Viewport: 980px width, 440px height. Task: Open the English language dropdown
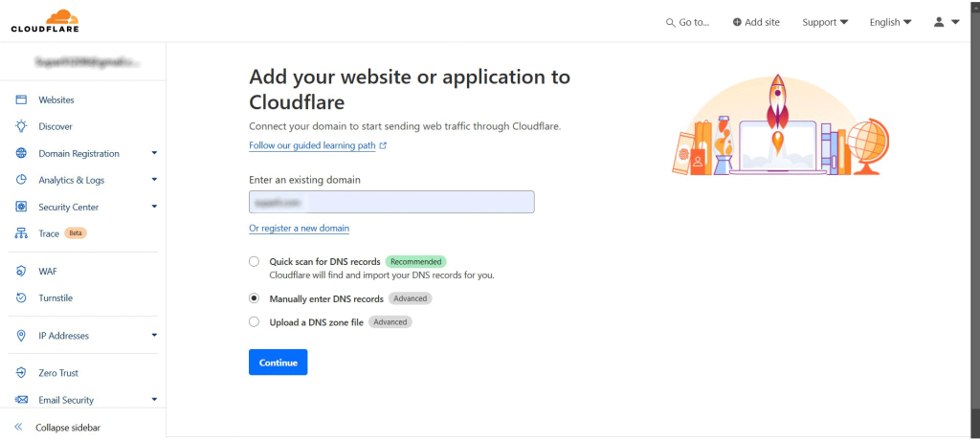coord(890,22)
